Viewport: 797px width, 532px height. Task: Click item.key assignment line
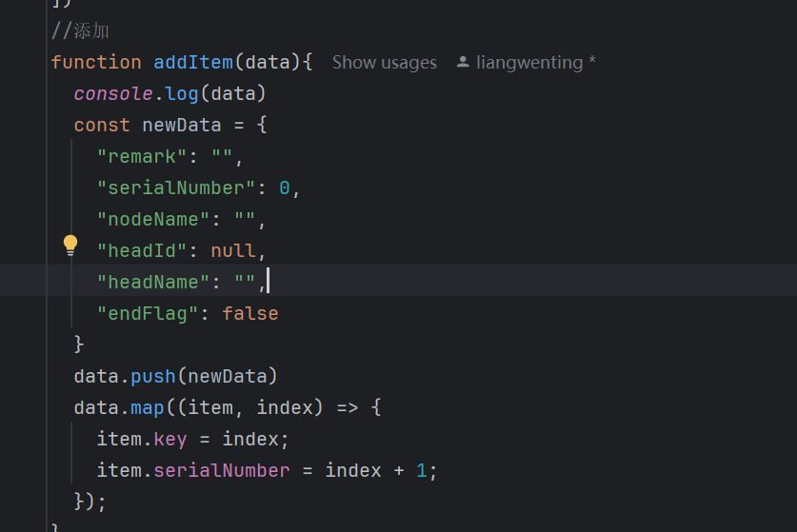pyautogui.click(x=192, y=440)
